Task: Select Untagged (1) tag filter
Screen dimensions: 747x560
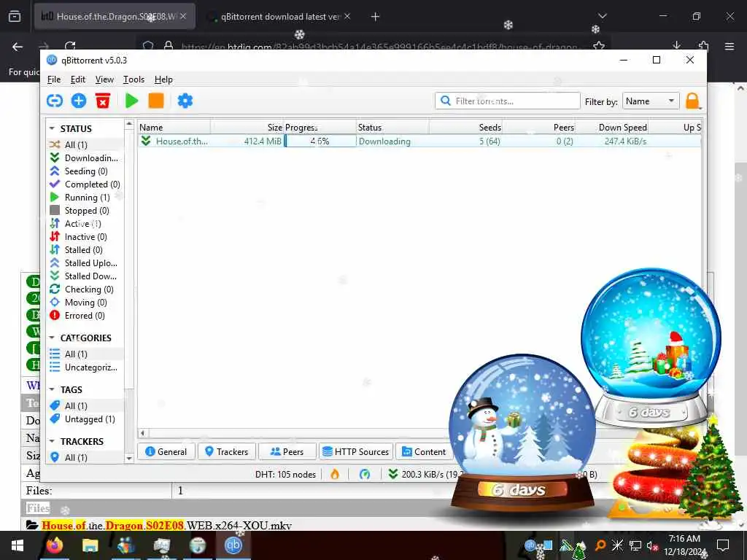Action: [x=83, y=419]
